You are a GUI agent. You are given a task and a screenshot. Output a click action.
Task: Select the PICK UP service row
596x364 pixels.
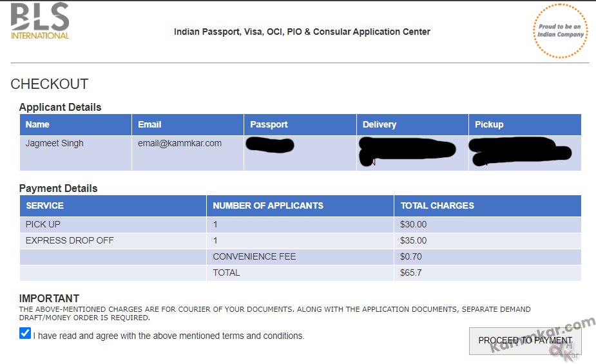[300, 225]
